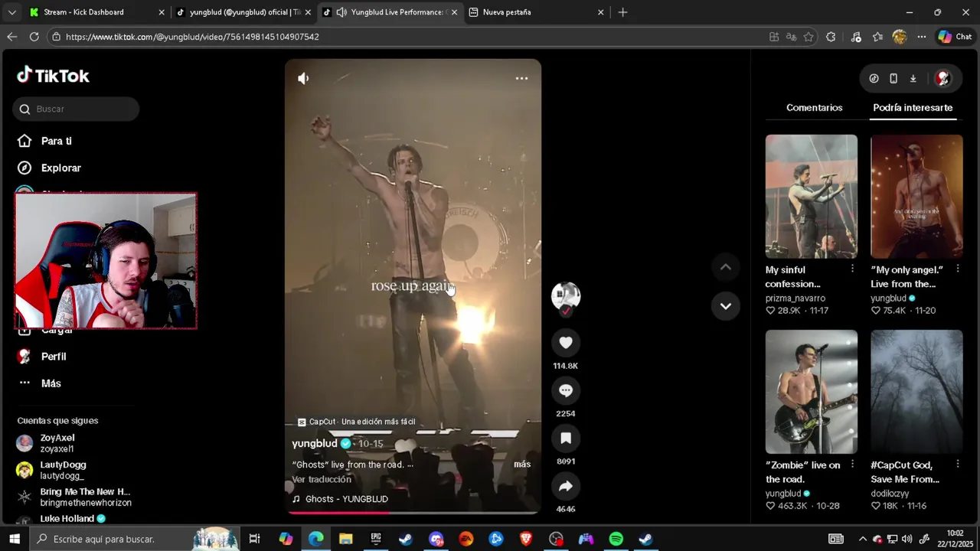Save the video using the bookmark icon
980x551 pixels.
[566, 438]
